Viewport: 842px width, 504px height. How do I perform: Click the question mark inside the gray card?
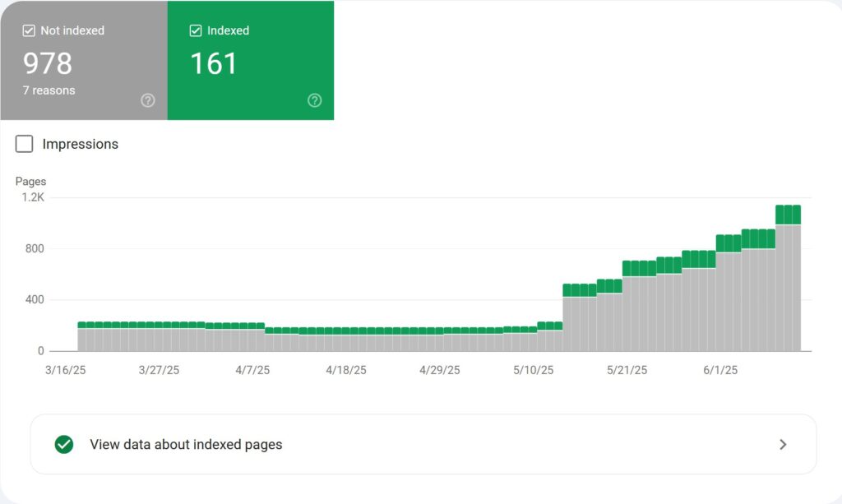148,100
